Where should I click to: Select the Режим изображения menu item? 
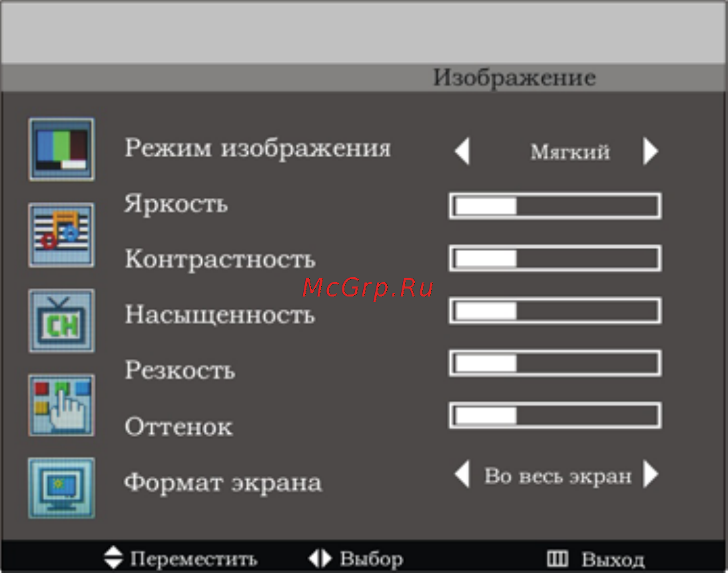[x=258, y=149]
